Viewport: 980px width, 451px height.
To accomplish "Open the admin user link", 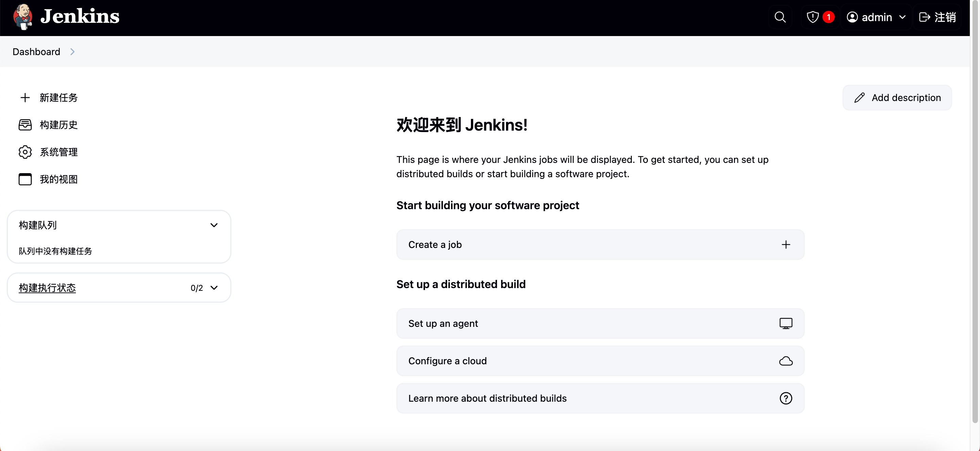I will 877,17.
